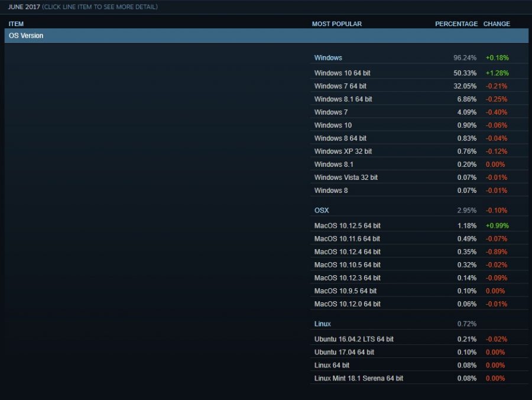The image size is (532, 400).
Task: Click the -0.10% OSX change value
Action: pyautogui.click(x=497, y=210)
